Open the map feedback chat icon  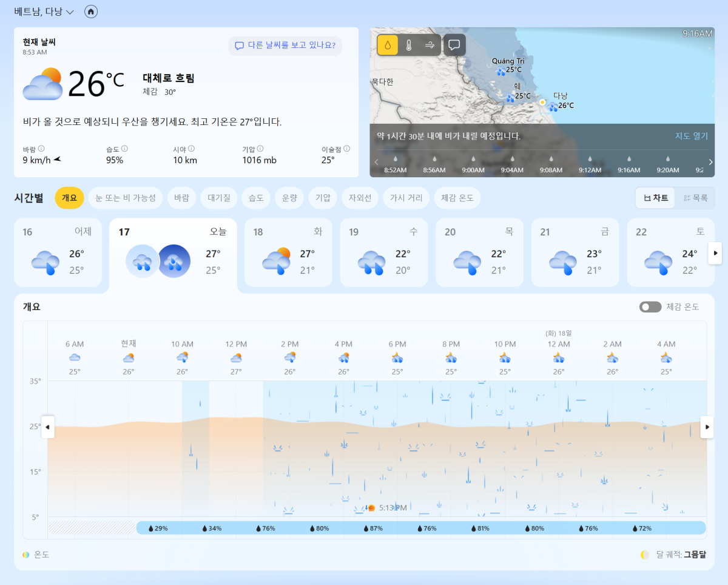[x=454, y=45]
